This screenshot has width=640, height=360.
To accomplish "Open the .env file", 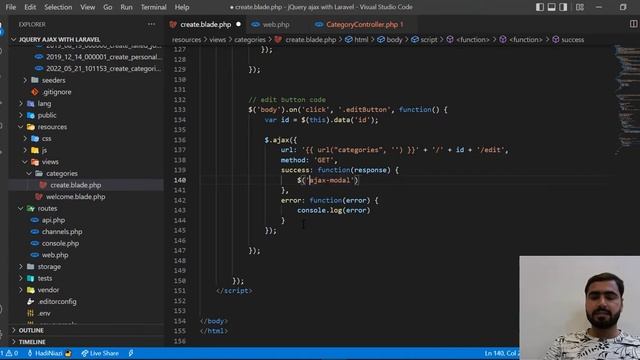I will tap(44, 313).
